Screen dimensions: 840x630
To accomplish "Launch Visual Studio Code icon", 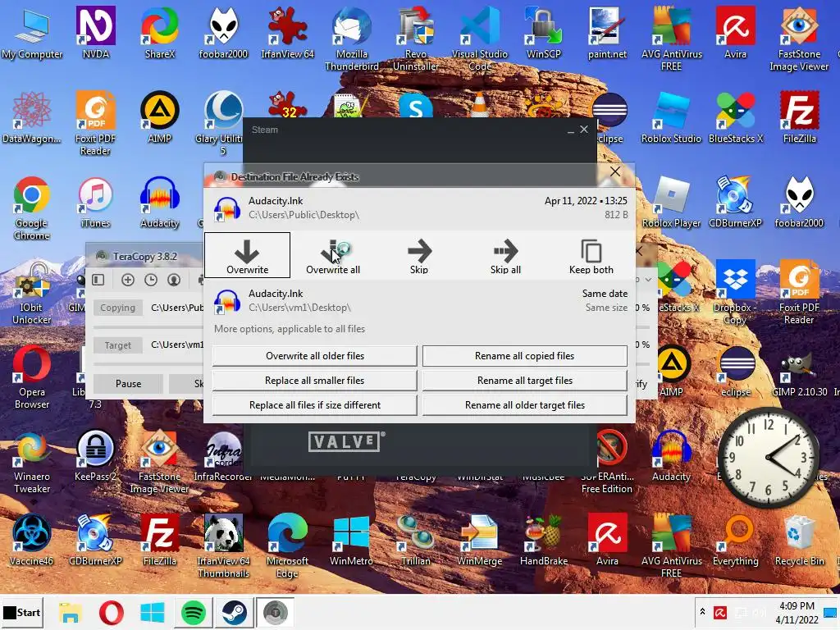I will [479, 39].
